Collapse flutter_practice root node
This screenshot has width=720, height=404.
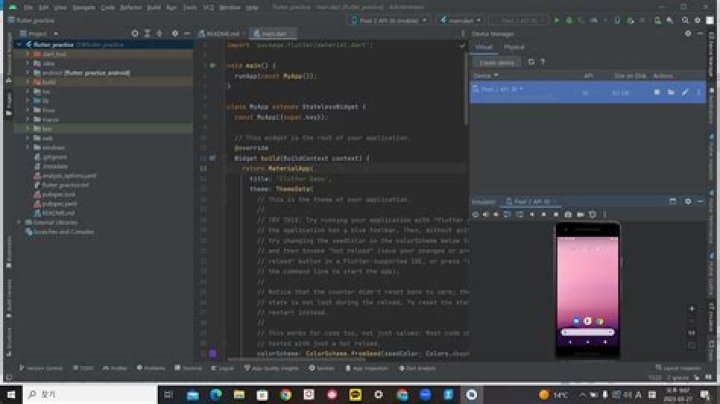coord(19,45)
